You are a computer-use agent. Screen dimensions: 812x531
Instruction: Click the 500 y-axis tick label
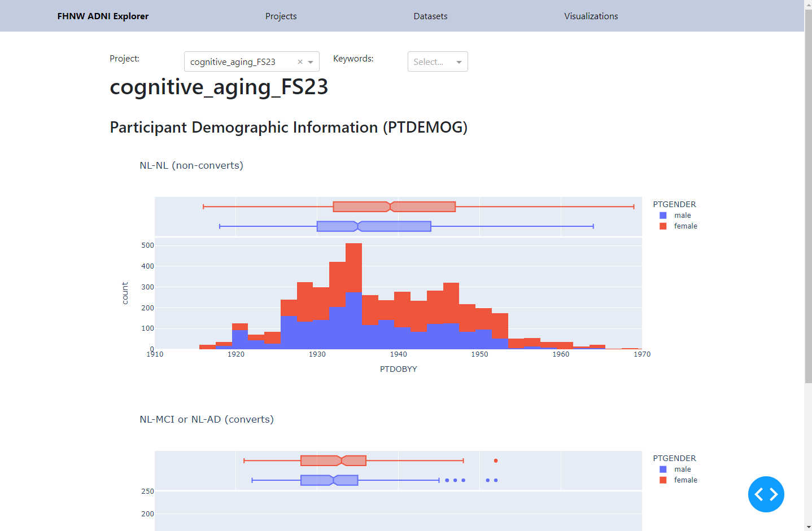tap(147, 245)
